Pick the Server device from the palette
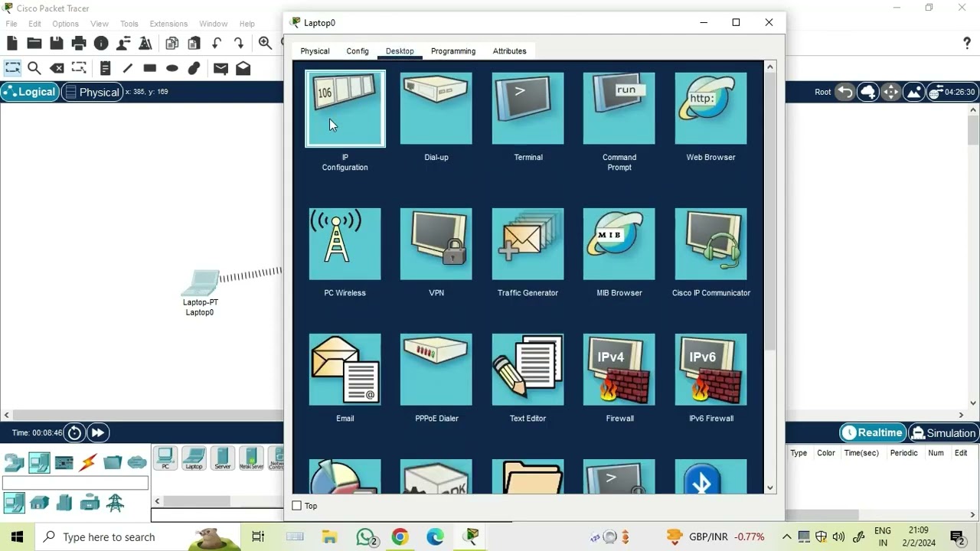The width and height of the screenshot is (980, 551). point(222,458)
